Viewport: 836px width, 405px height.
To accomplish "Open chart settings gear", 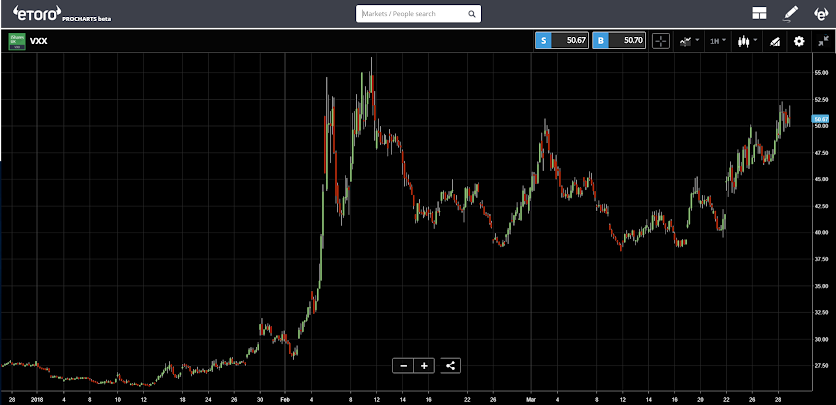I will (799, 41).
